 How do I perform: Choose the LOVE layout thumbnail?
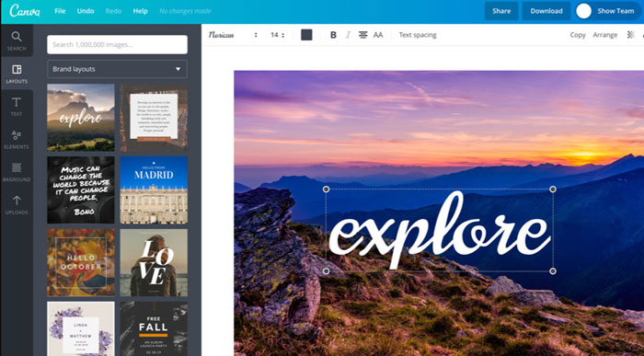[x=154, y=263]
